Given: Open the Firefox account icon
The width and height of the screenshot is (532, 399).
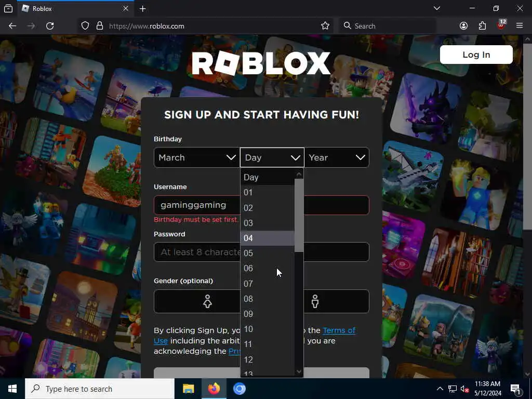Looking at the screenshot, I should (463, 26).
